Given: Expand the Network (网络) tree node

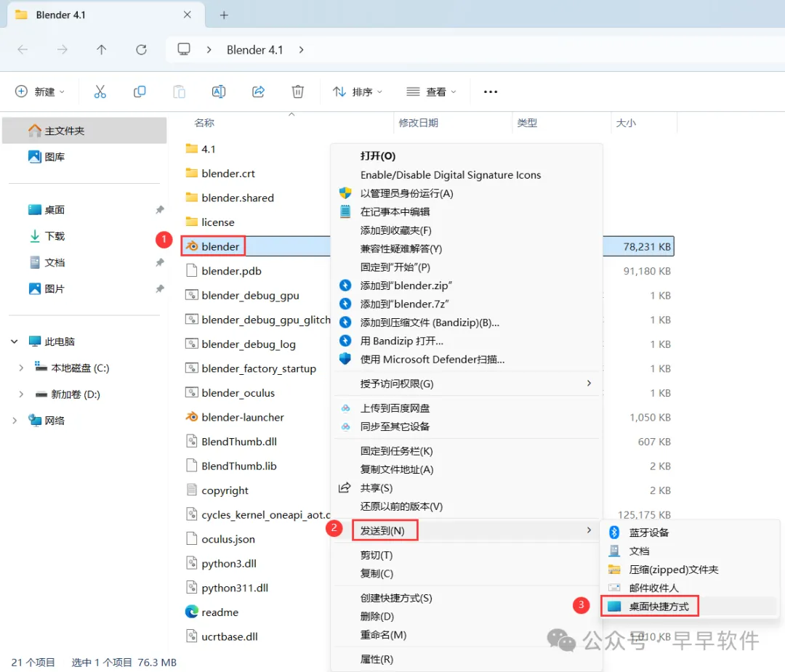Looking at the screenshot, I should [x=15, y=421].
